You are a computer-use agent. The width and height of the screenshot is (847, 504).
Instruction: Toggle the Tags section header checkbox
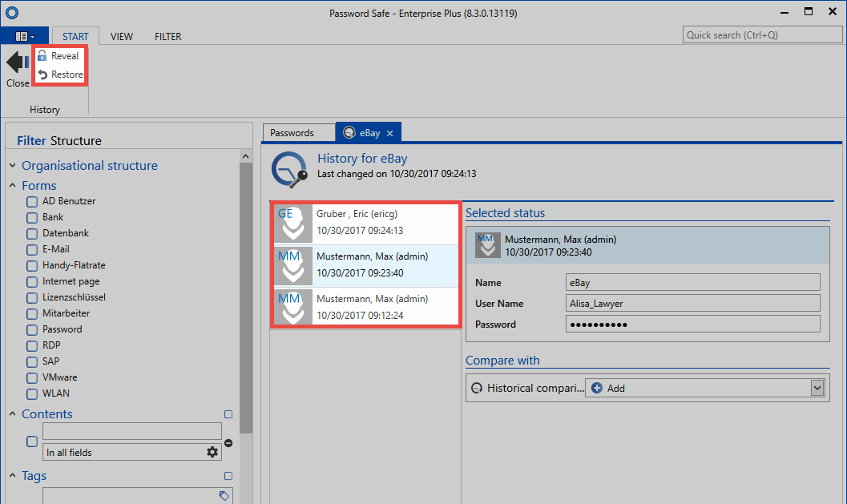tap(228, 476)
